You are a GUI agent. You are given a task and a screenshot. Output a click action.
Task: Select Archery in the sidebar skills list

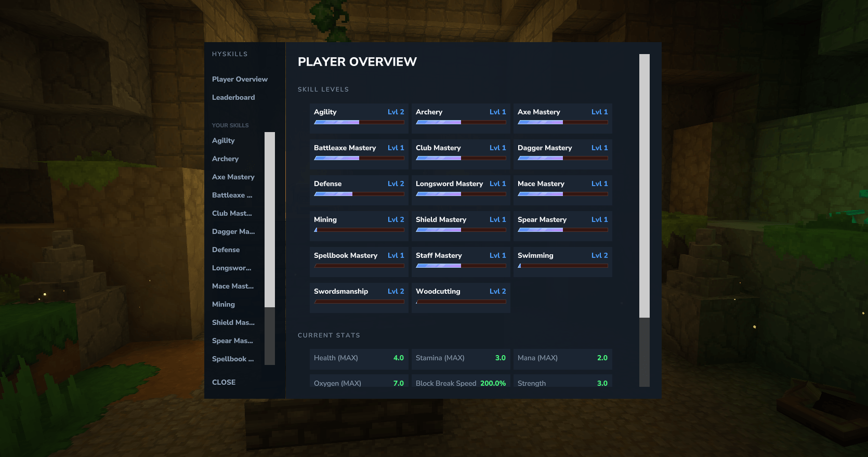click(x=225, y=159)
